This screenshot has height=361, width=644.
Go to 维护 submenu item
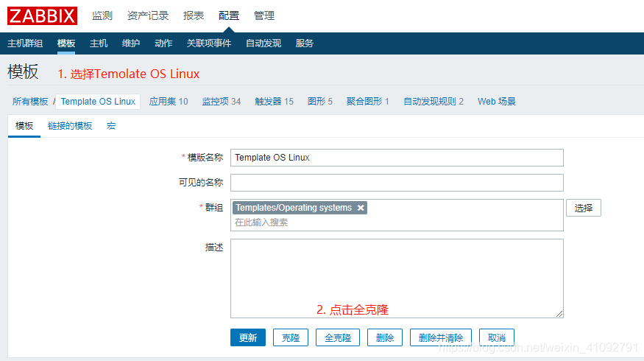pos(131,43)
